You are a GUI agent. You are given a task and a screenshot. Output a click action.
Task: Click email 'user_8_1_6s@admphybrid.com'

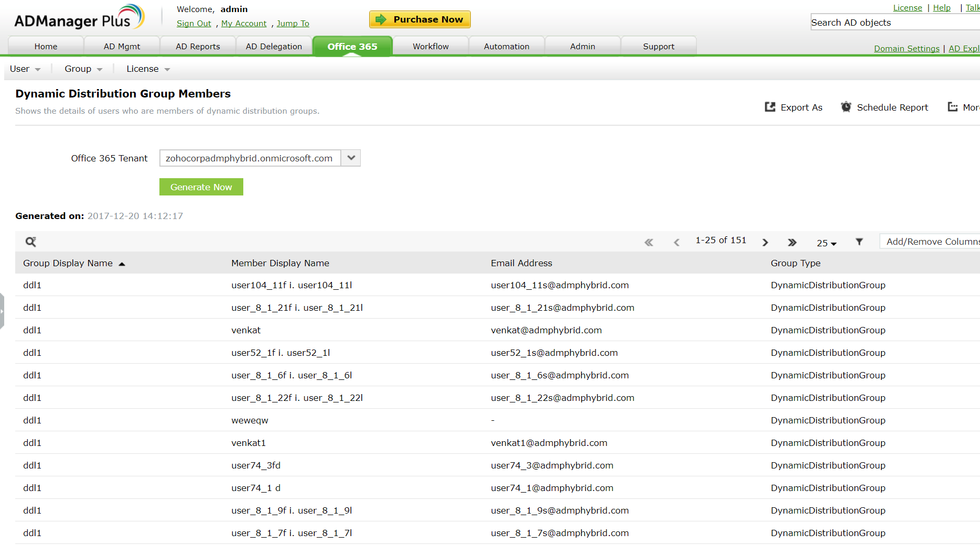tap(560, 375)
